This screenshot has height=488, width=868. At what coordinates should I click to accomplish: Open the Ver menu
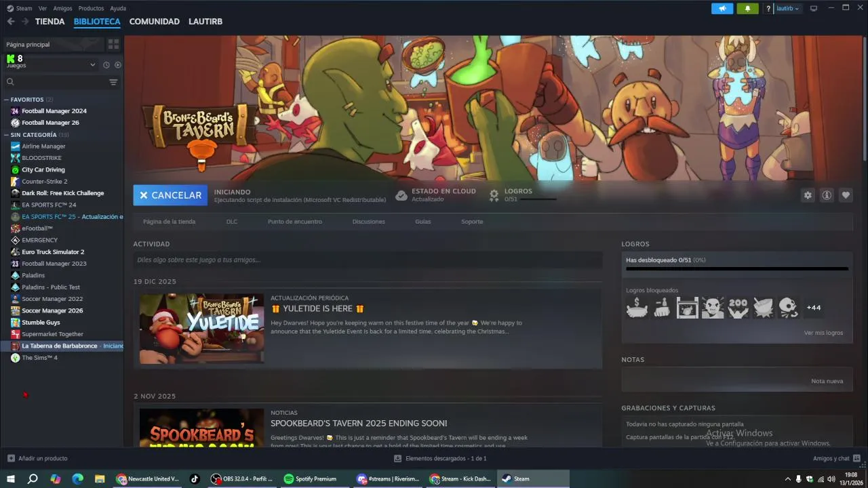[43, 8]
